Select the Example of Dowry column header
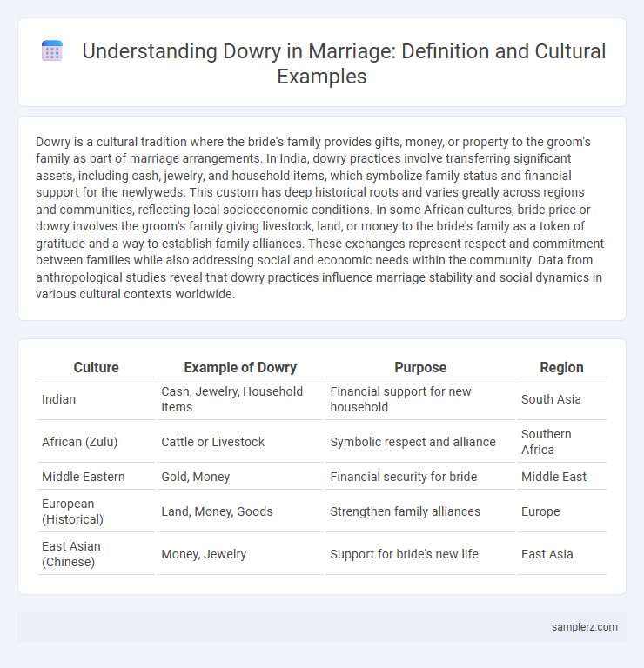 pyautogui.click(x=240, y=367)
